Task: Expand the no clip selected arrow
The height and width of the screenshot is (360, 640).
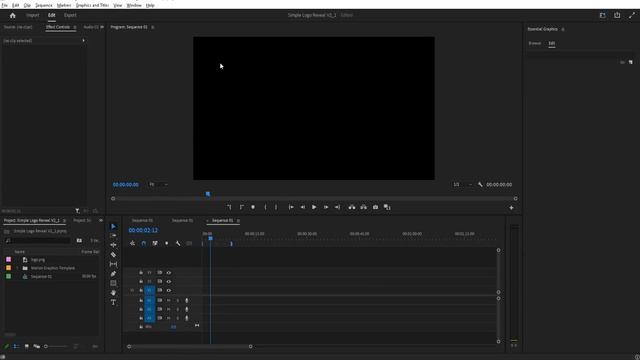Action: coord(84,41)
